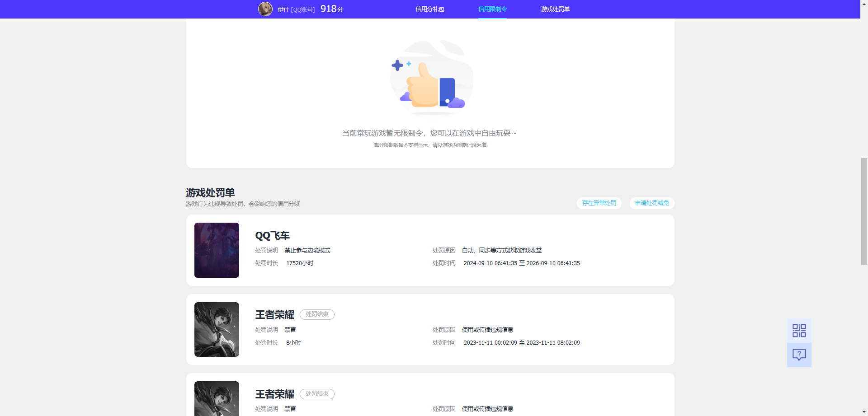Click the scrollbar up arrow
This screenshot has width=868, height=416.
[864, 3]
